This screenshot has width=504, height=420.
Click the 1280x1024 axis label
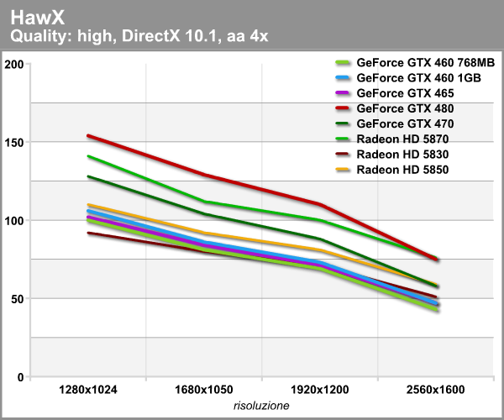(87, 390)
